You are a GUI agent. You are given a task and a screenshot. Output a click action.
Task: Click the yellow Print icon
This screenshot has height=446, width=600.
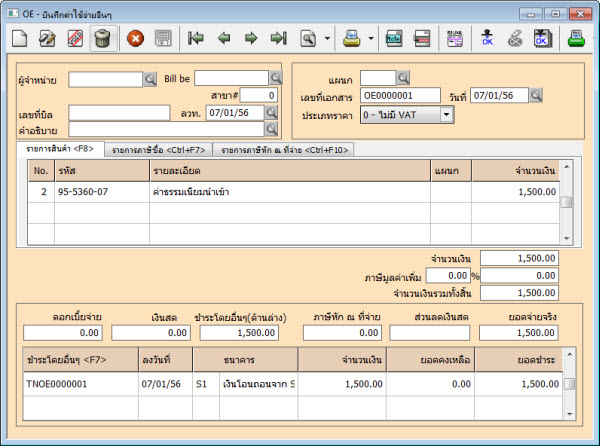351,38
